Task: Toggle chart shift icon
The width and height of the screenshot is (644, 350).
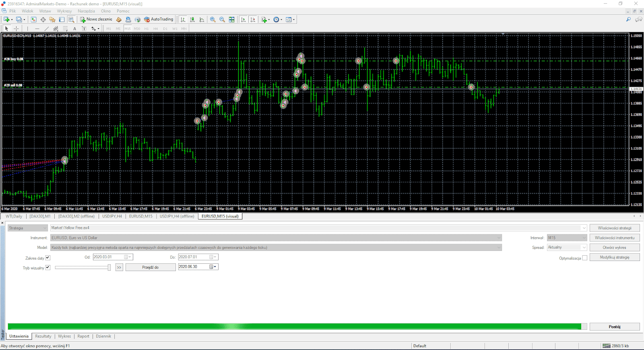Action: pyautogui.click(x=253, y=19)
